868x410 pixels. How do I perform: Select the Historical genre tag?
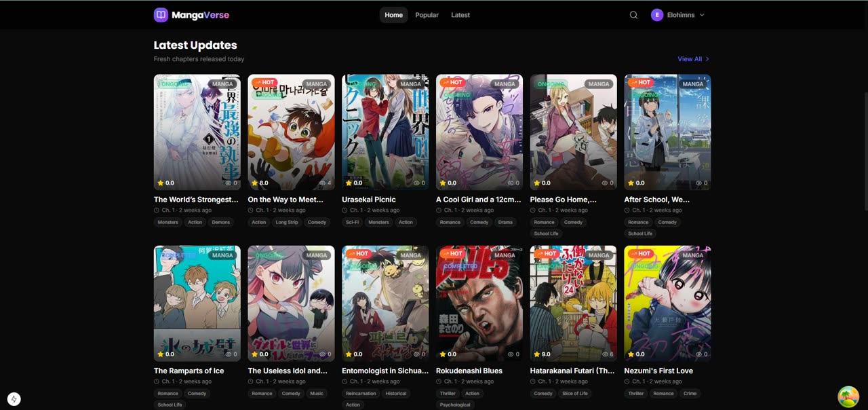point(396,393)
